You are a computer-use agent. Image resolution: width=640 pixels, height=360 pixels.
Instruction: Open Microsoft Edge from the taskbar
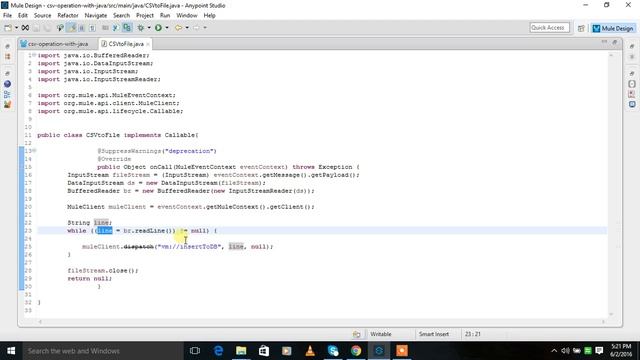(218, 351)
